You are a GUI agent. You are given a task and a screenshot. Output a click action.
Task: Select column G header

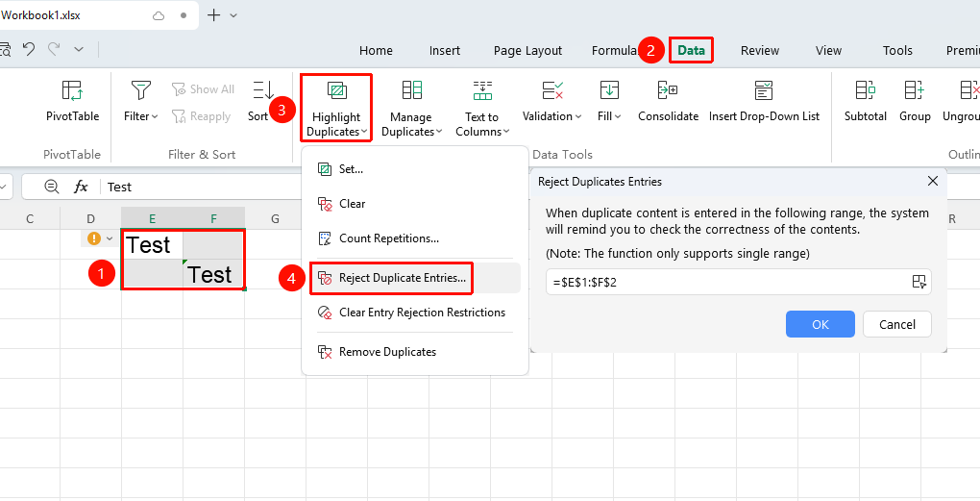pos(275,218)
